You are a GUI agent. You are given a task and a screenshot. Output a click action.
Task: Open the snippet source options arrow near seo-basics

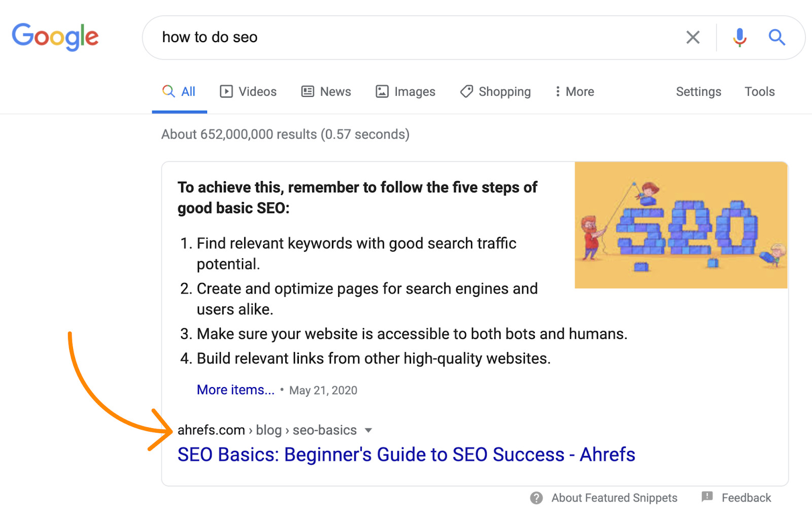pyautogui.click(x=368, y=430)
